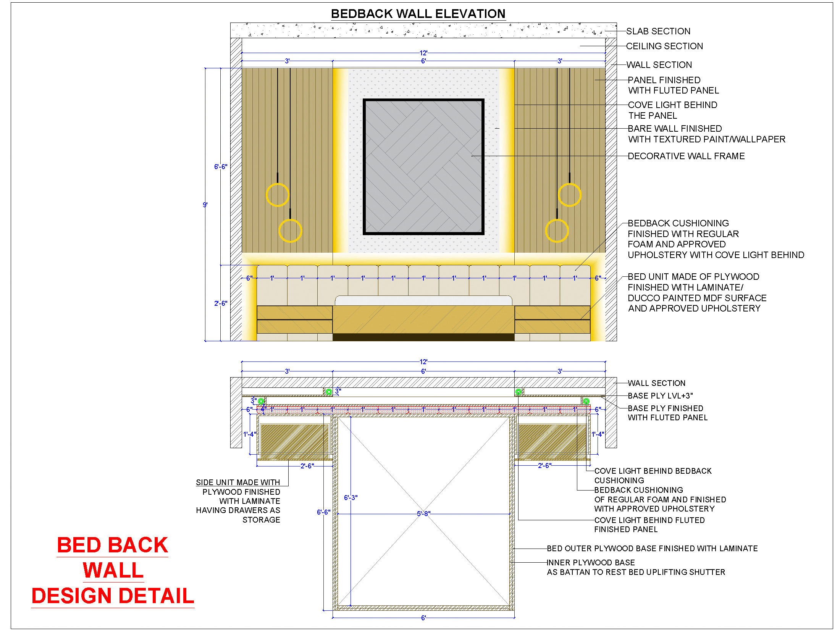840x631 pixels.
Task: Select left 1'-4" side unit depth dimension
Action: tap(250, 434)
